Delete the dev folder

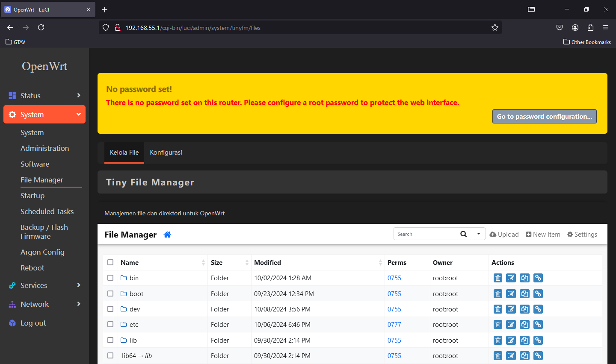tap(498, 309)
